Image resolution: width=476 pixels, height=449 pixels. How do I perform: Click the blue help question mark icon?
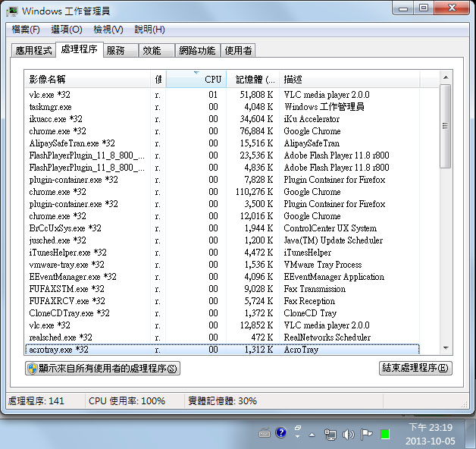[281, 432]
